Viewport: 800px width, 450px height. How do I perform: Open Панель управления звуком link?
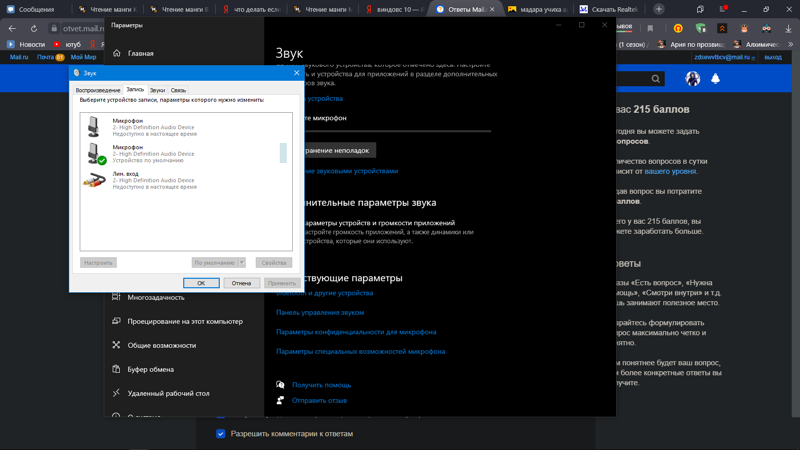click(320, 312)
